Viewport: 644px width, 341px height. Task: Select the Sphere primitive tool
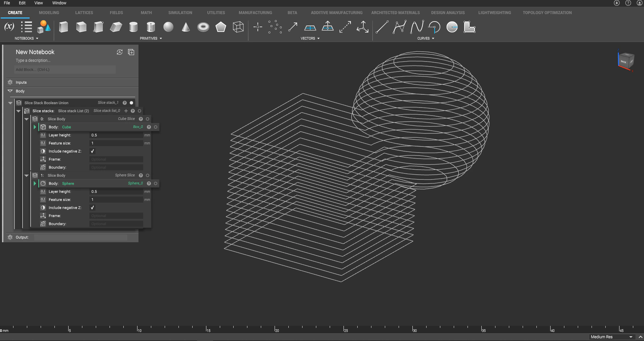tap(168, 27)
